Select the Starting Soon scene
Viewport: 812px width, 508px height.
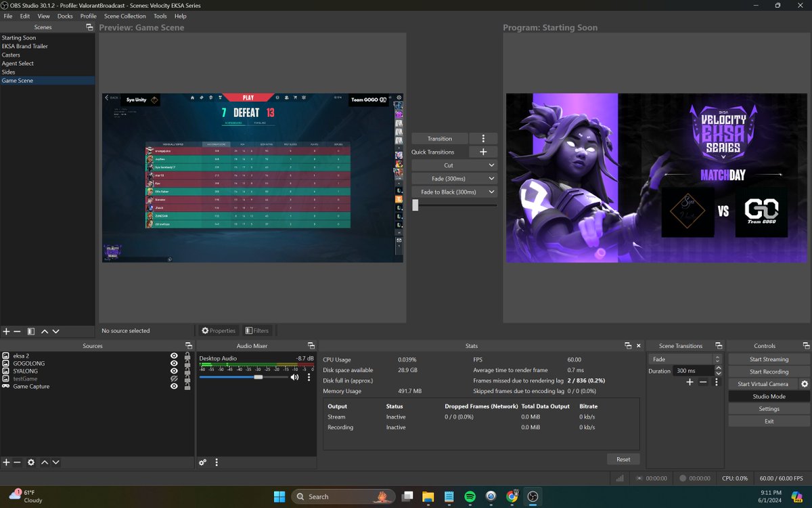[19, 38]
